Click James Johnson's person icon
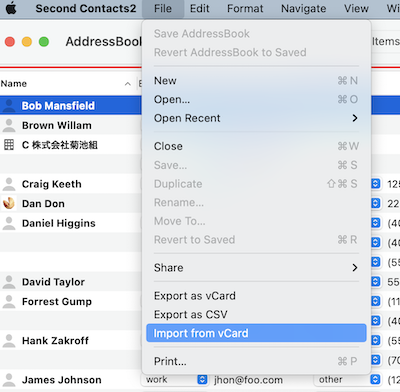 point(9,380)
